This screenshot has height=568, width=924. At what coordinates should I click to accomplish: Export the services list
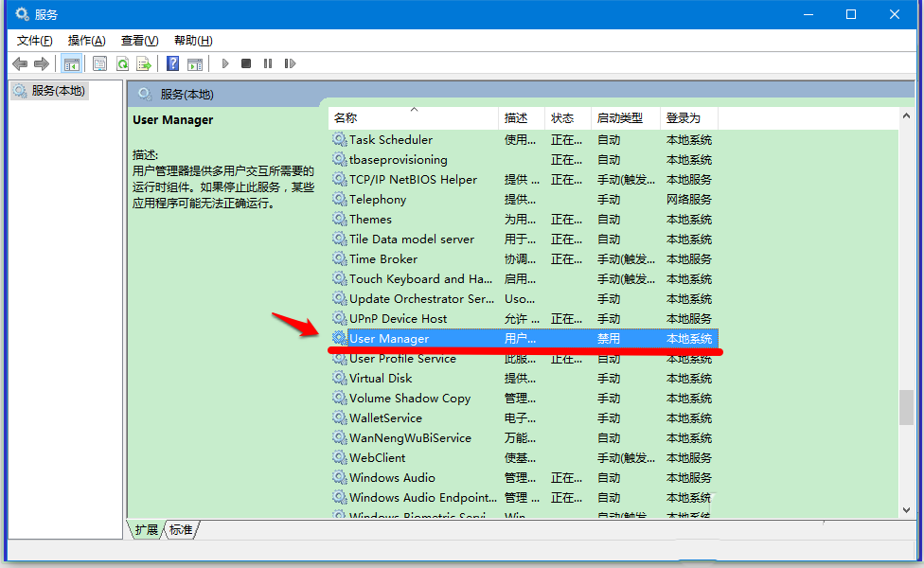pos(145,62)
